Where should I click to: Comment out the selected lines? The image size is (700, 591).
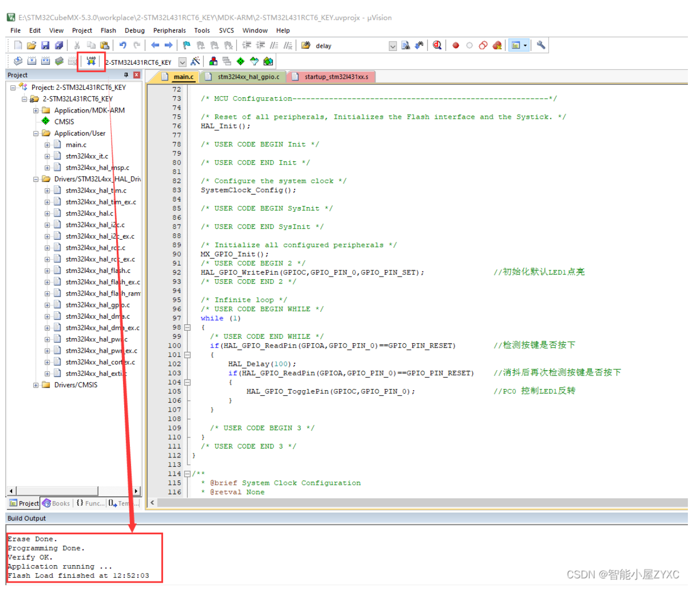[x=274, y=46]
